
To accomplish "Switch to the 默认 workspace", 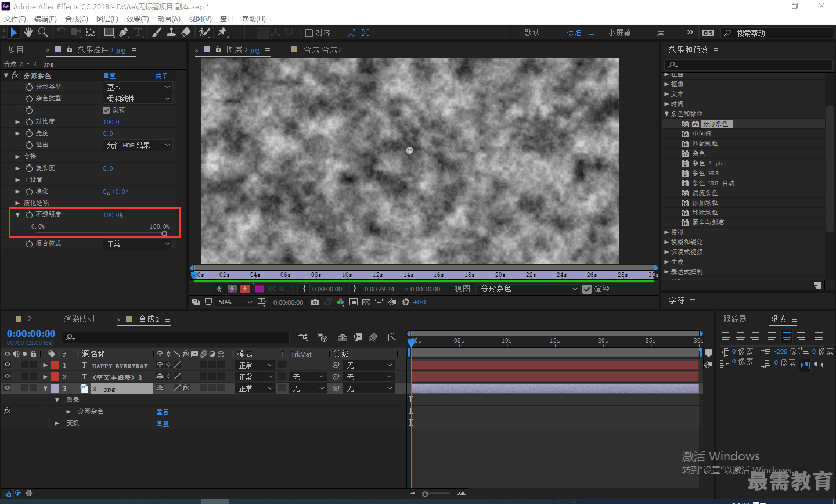I will (532, 33).
